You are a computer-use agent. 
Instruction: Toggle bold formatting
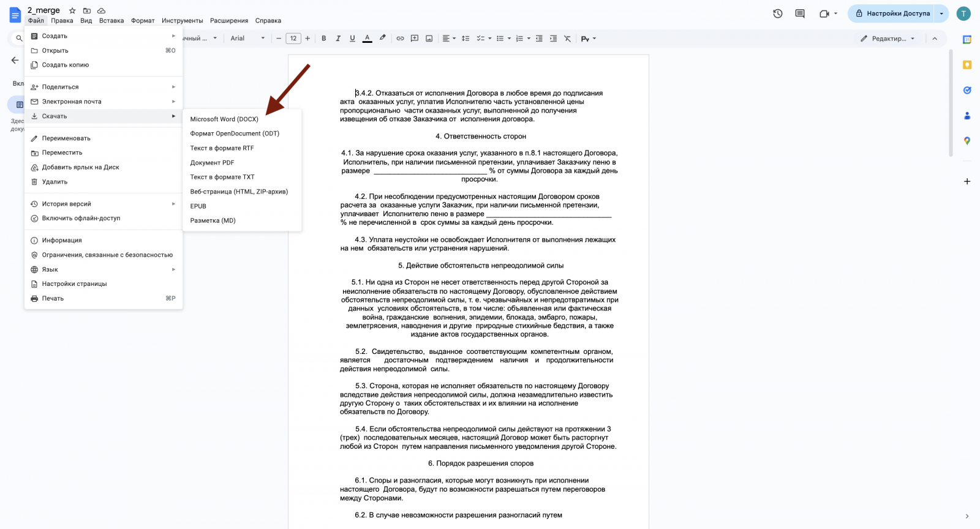click(x=324, y=39)
